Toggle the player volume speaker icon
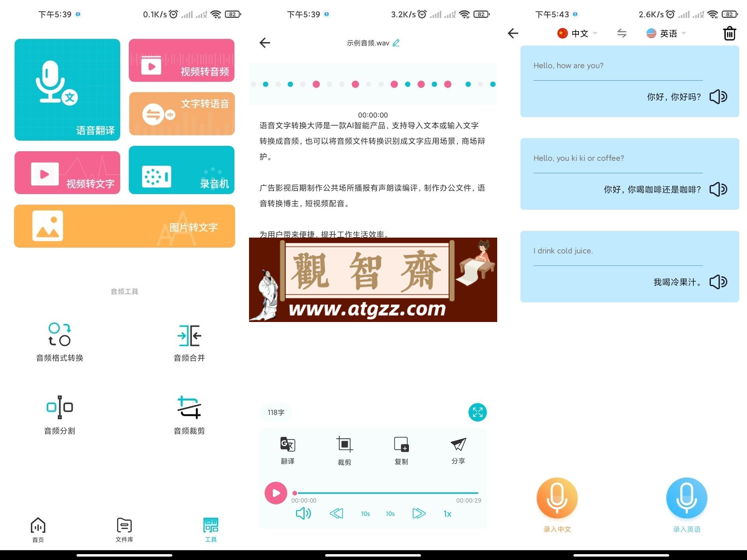Image resolution: width=747 pixels, height=560 pixels. pos(303,514)
